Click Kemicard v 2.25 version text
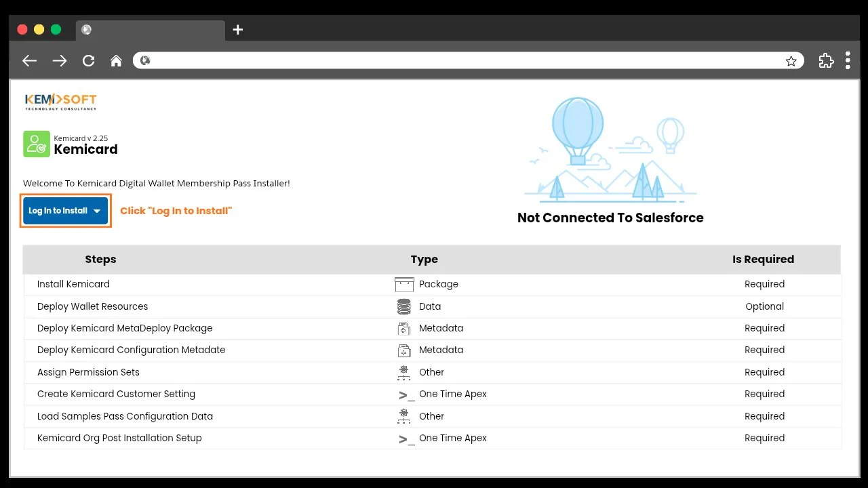Image resolution: width=868 pixels, height=488 pixels. (81, 138)
